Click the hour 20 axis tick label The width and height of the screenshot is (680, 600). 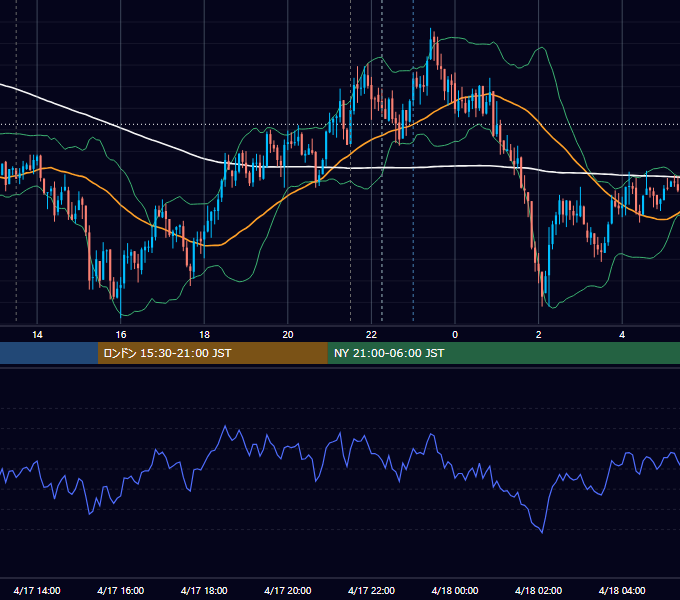[288, 335]
